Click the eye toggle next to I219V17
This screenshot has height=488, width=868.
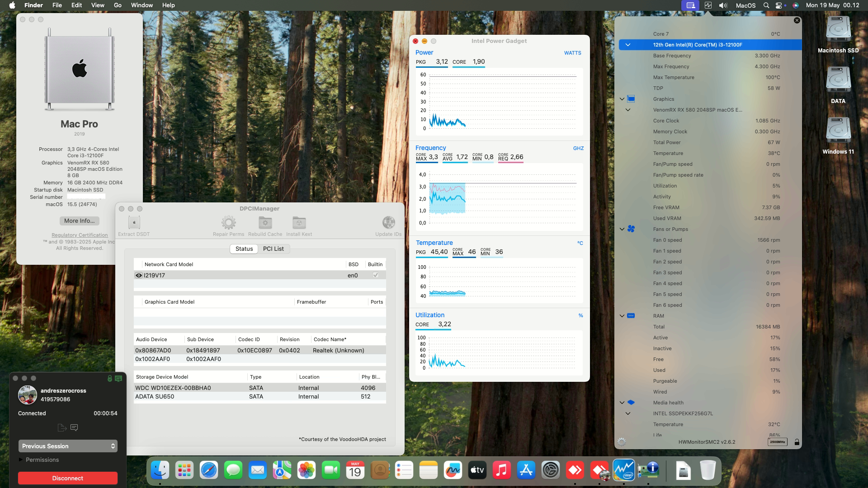point(138,275)
